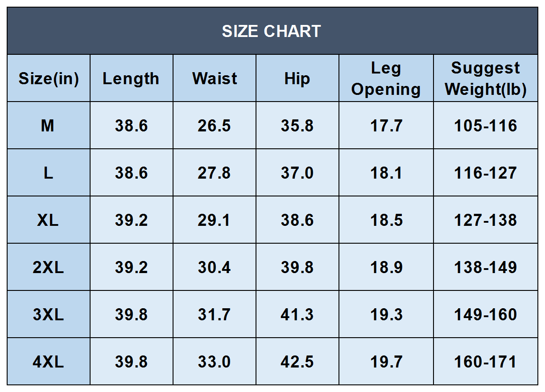545x392 pixels.
Task: Select the 2XL size row label
Action: point(48,268)
